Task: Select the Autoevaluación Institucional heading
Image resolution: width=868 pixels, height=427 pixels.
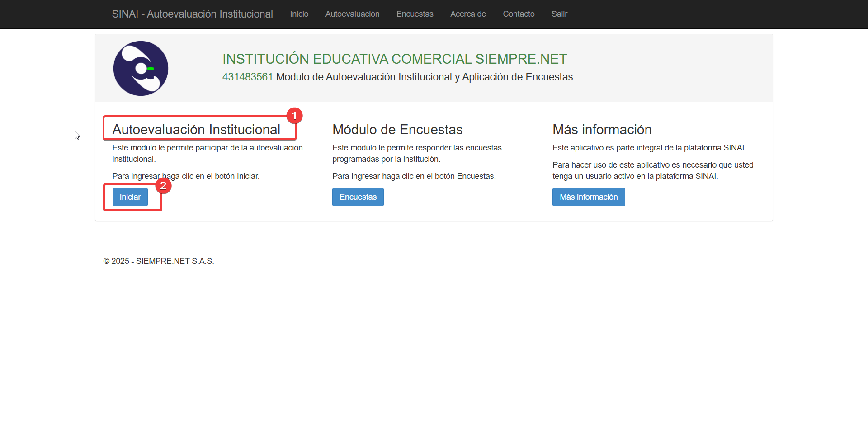Action: pyautogui.click(x=196, y=130)
